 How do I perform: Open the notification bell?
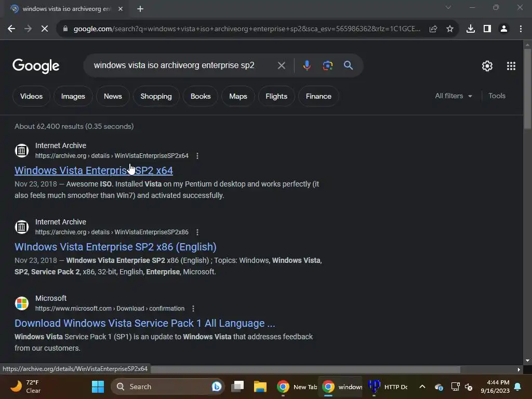point(518,387)
